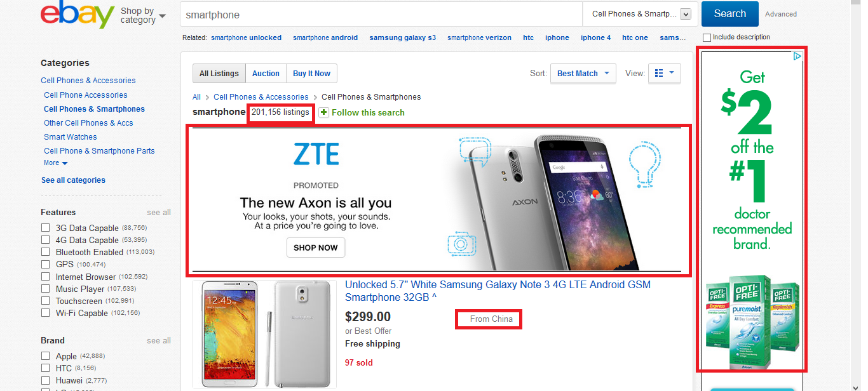Click the list view icon

(x=659, y=74)
